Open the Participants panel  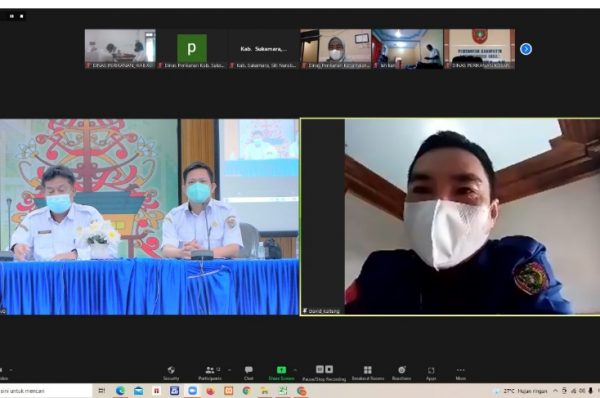[x=210, y=373]
